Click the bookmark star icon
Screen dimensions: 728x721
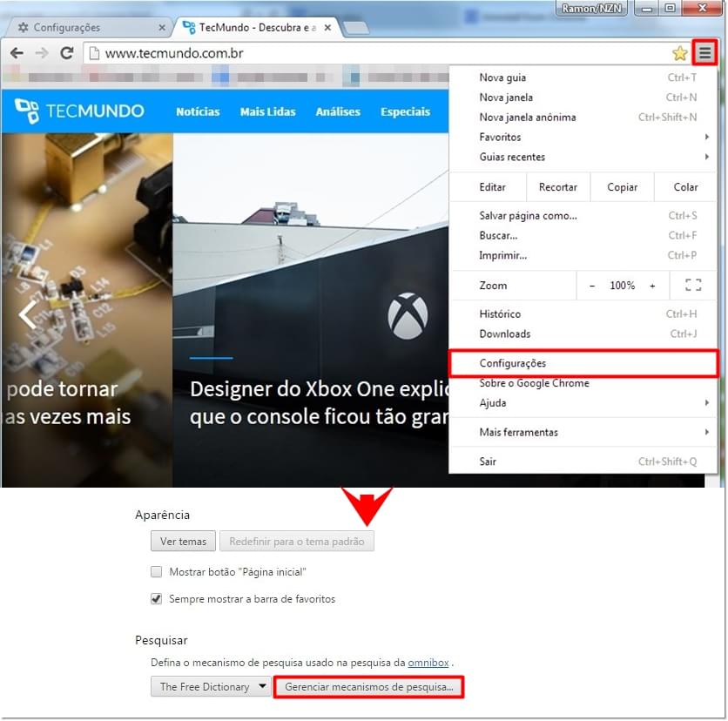tap(679, 53)
